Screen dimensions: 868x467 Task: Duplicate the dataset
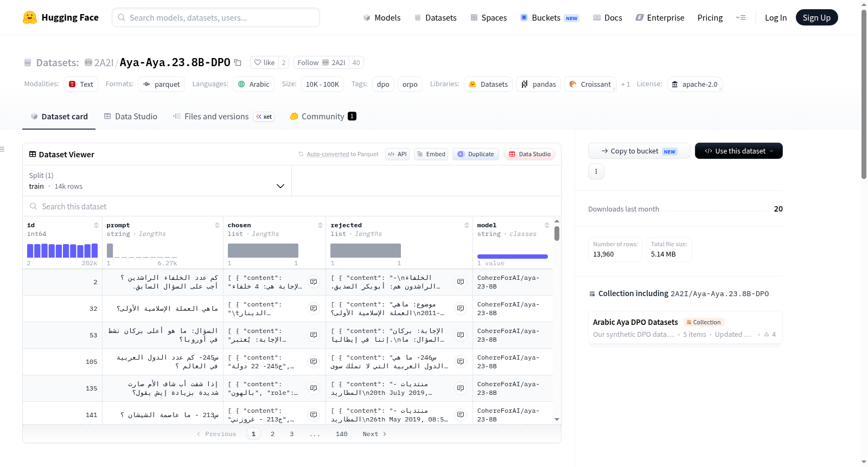click(x=476, y=154)
